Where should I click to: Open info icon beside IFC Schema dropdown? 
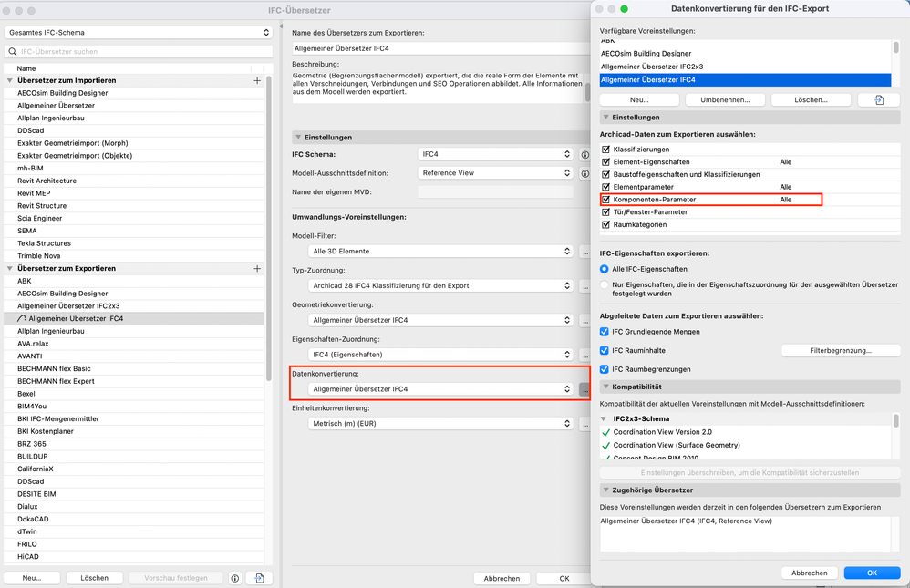[585, 154]
